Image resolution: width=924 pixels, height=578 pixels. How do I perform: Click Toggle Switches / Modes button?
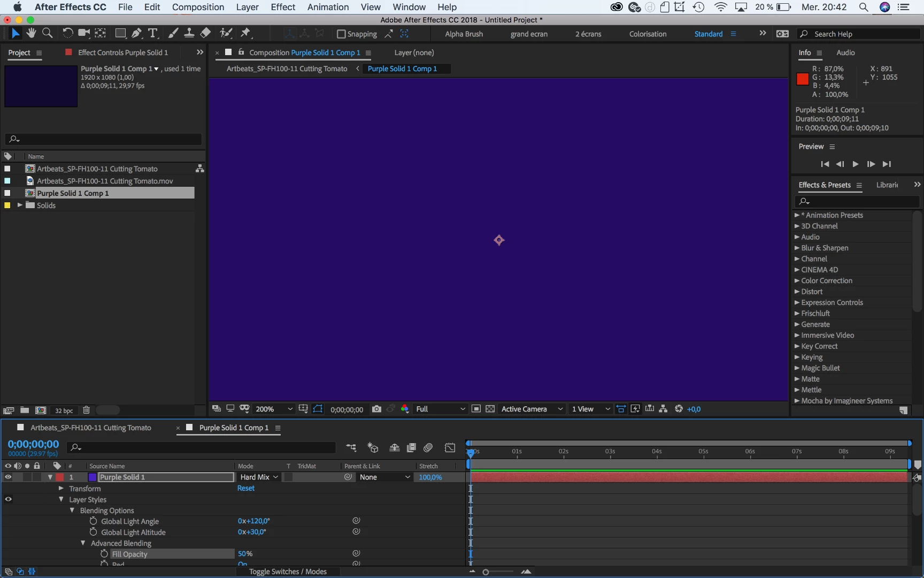click(288, 572)
